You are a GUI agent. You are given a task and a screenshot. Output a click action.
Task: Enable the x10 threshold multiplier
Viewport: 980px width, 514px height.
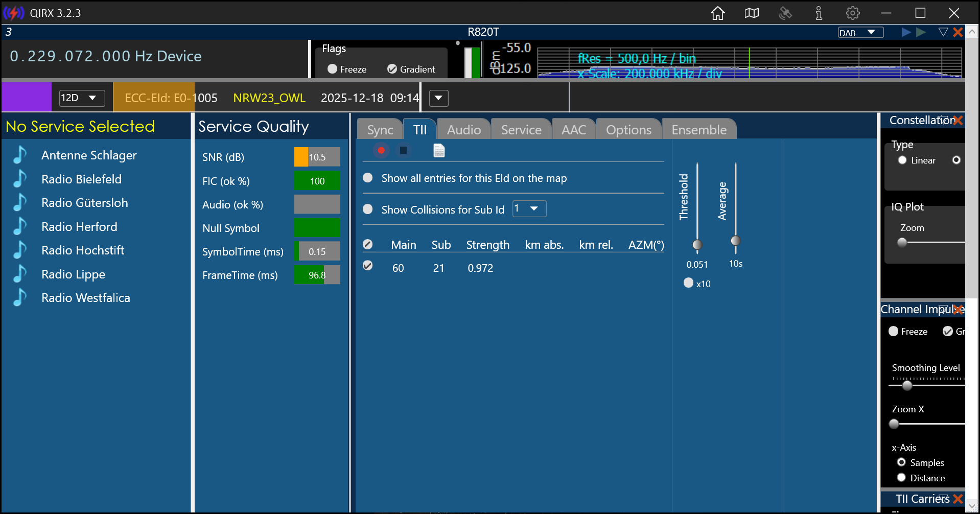point(688,283)
